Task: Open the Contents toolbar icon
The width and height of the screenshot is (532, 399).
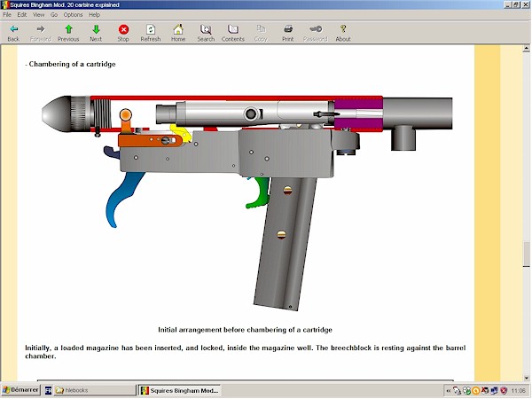Action: pos(232,29)
